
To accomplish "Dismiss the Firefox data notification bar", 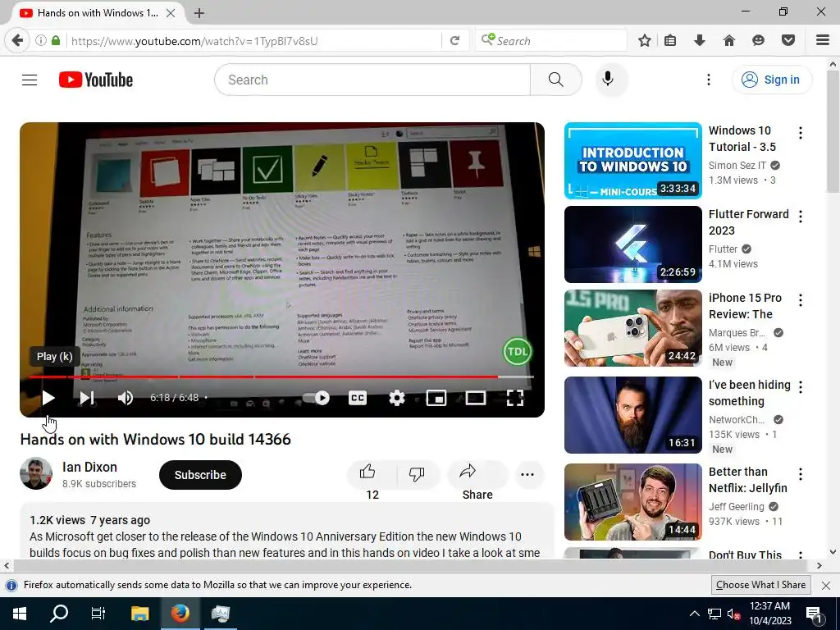I will click(x=826, y=586).
